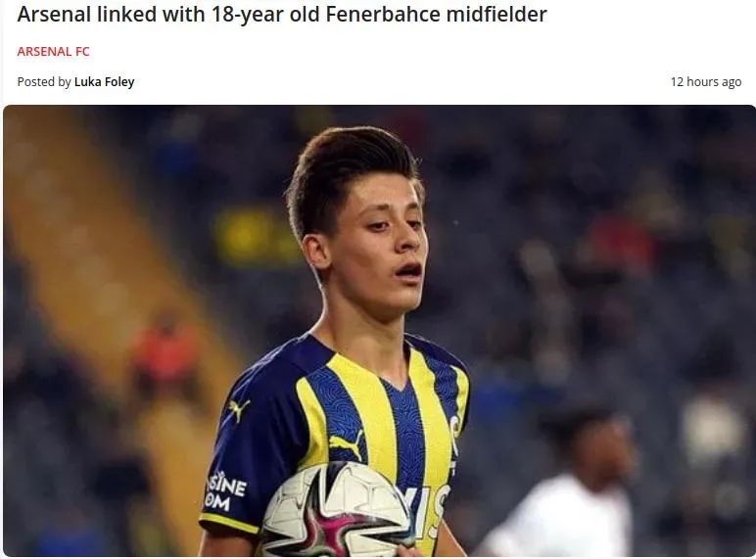This screenshot has width=756, height=559.
Task: Click the article headline about Fenerbahce midfielder
Action: tap(282, 14)
